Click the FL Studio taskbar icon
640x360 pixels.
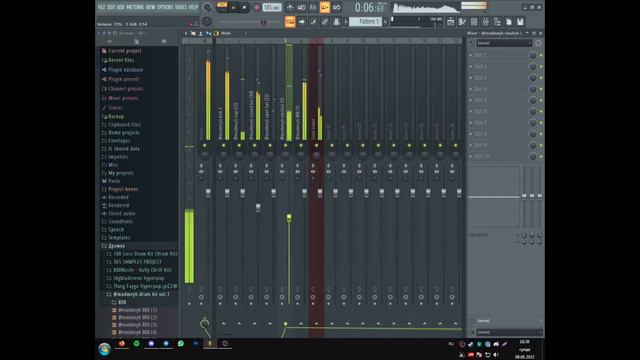210,344
